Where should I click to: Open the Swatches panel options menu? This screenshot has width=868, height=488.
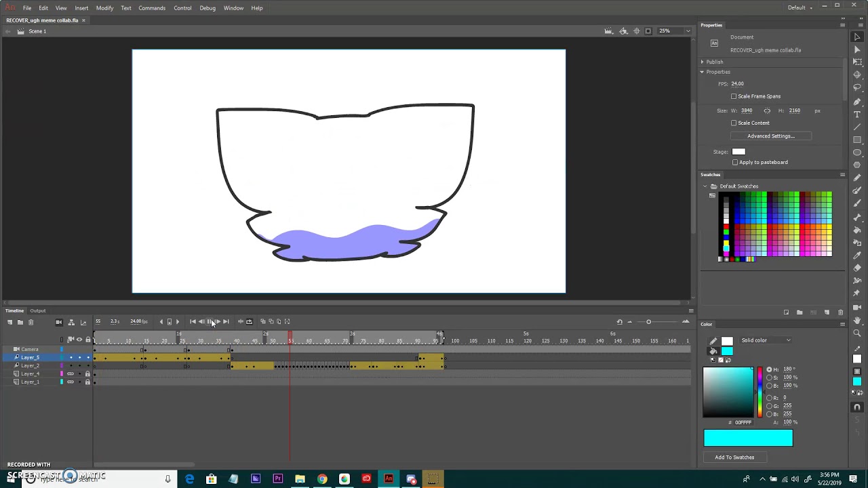click(x=842, y=175)
